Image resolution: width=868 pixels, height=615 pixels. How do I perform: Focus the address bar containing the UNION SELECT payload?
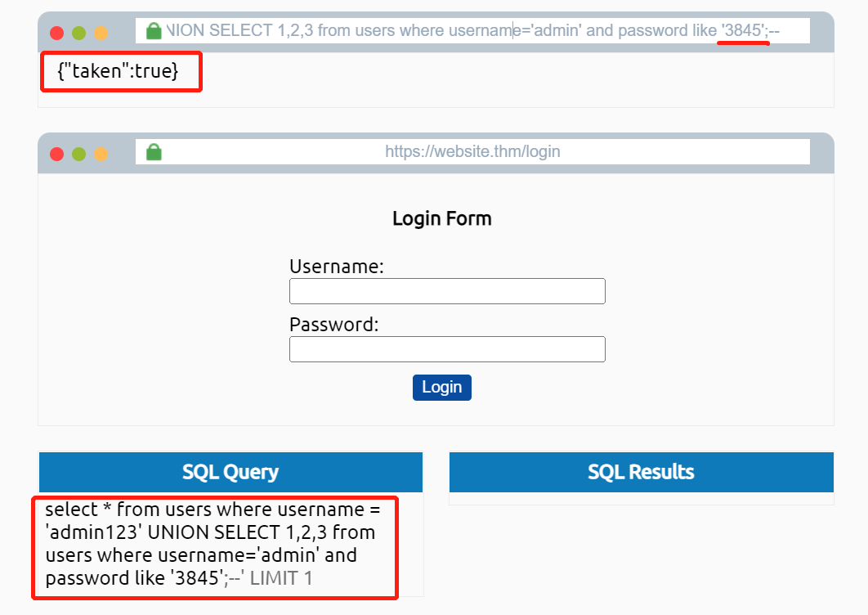(x=472, y=31)
